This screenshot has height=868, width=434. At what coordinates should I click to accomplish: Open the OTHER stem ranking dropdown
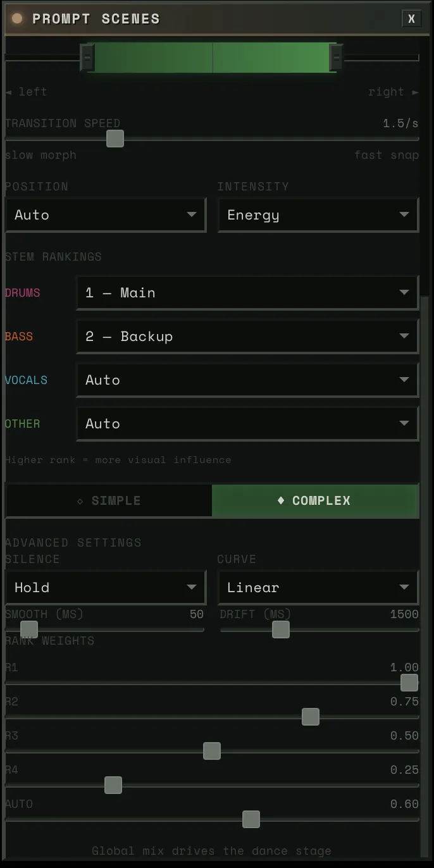tap(247, 423)
